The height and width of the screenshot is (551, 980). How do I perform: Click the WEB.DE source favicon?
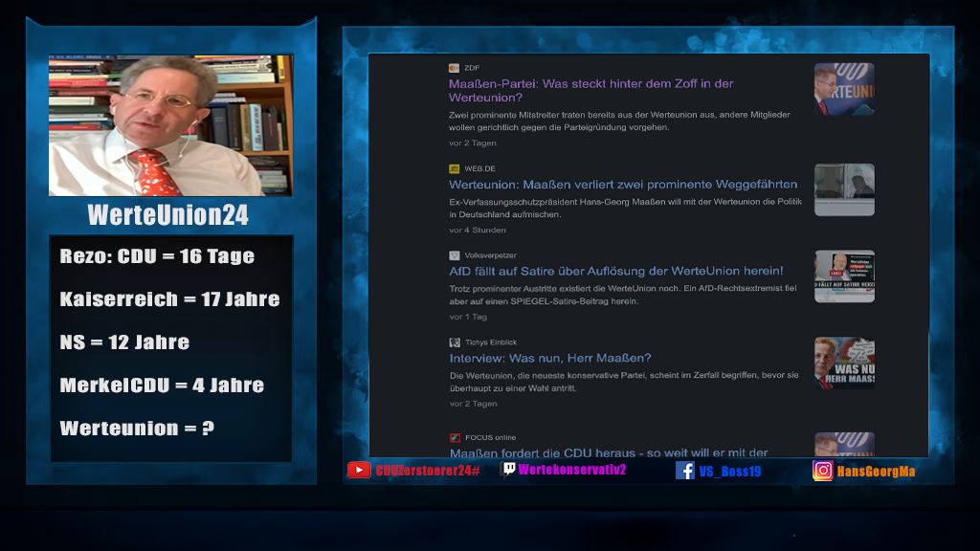[x=454, y=168]
